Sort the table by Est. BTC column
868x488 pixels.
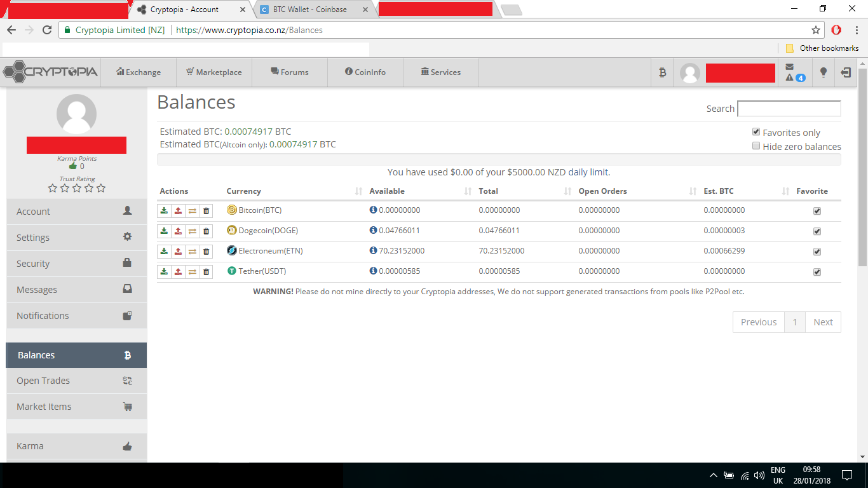click(x=746, y=191)
